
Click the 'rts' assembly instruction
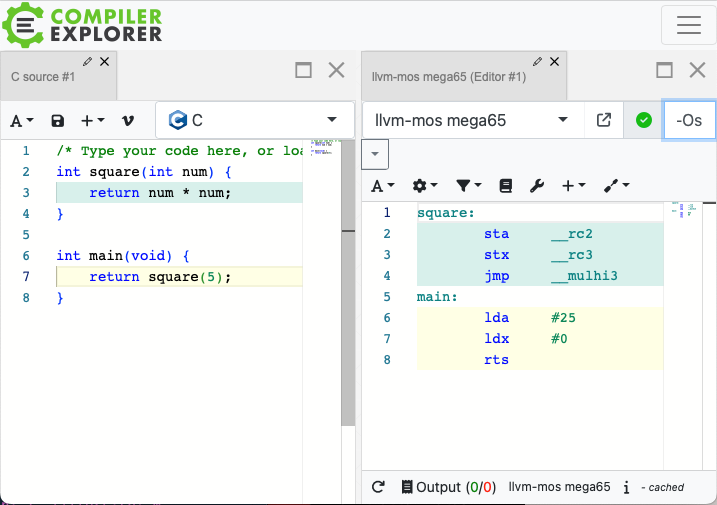pos(496,360)
